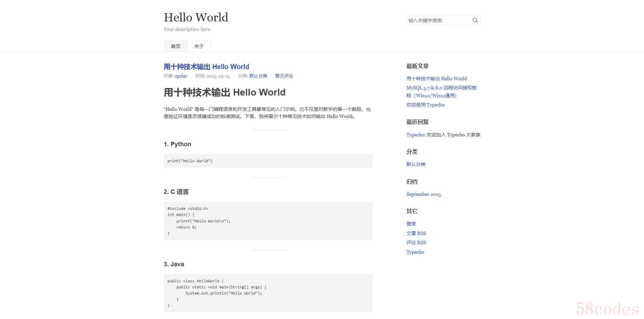The width and height of the screenshot is (644, 319).
Task: Open the 文章 RSS feed link
Action: pyautogui.click(x=416, y=233)
